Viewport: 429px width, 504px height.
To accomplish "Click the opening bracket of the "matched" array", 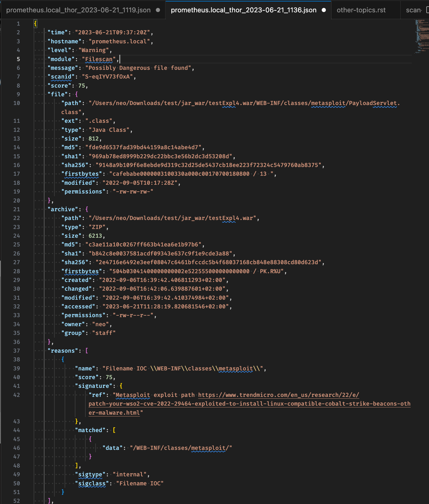I will tap(114, 430).
